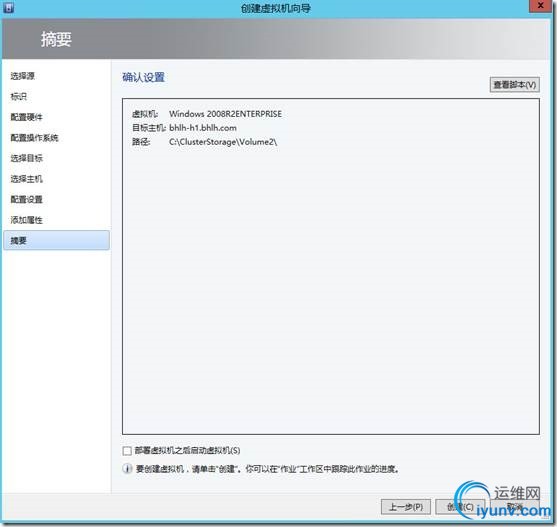Click the 虚拟机 label in summary
The width and height of the screenshot is (557, 527).
(x=145, y=114)
